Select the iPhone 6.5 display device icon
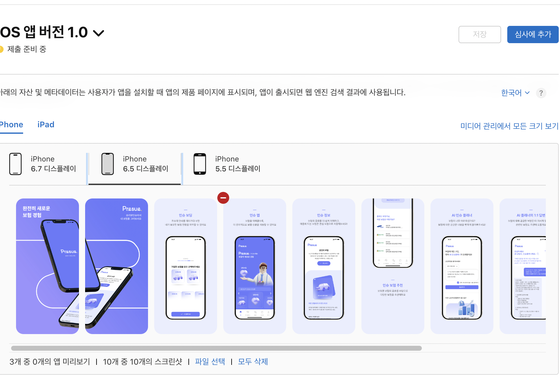560x392 pixels. tap(108, 164)
